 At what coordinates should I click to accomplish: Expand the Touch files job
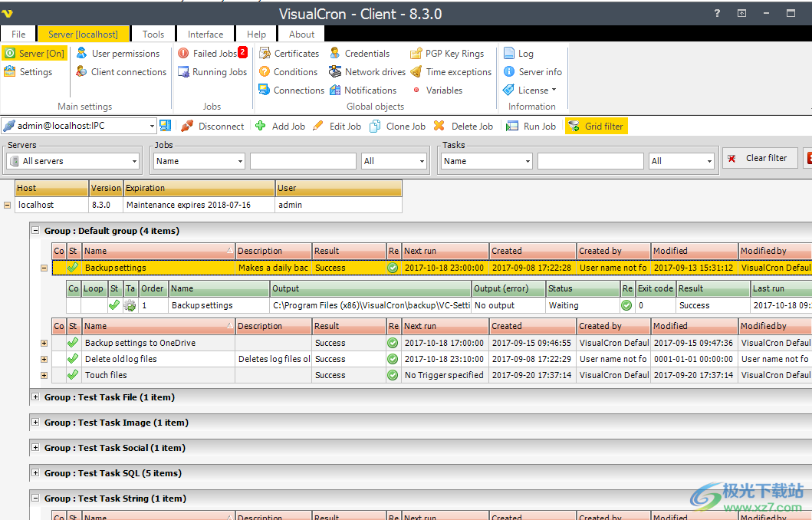[44, 375]
